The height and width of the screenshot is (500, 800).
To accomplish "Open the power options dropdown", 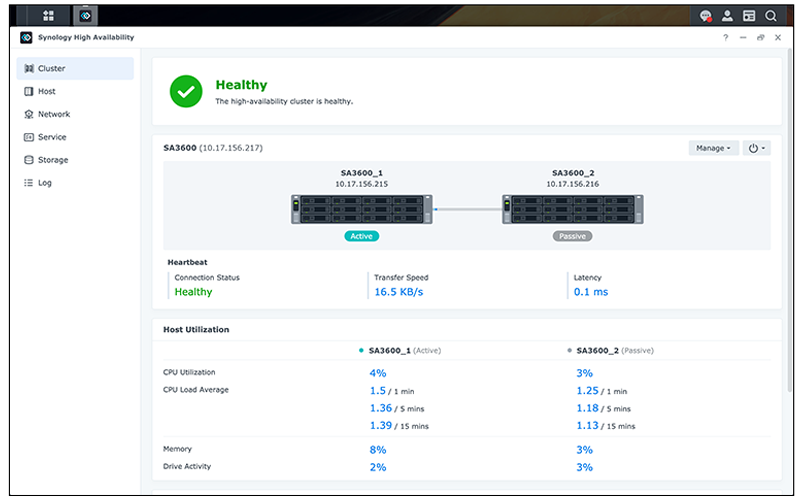I will pyautogui.click(x=756, y=148).
